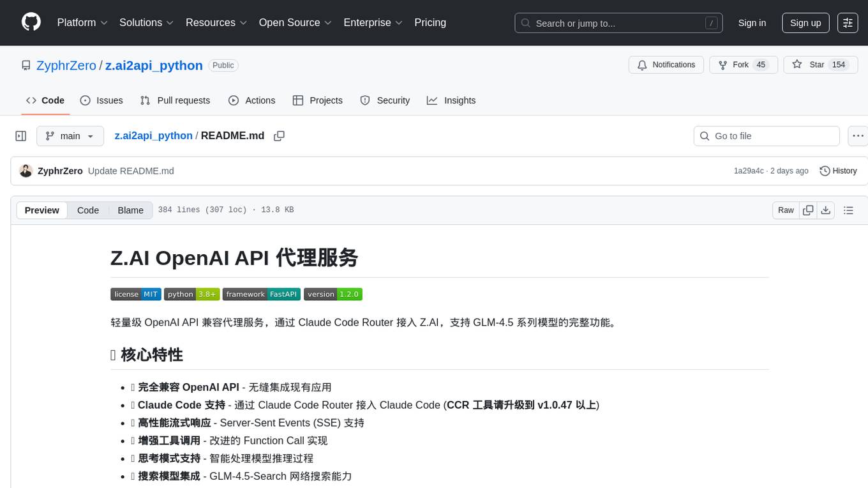Click the 高性能流式响应 bullet
Image resolution: width=868 pixels, height=488 pixels.
(248, 423)
